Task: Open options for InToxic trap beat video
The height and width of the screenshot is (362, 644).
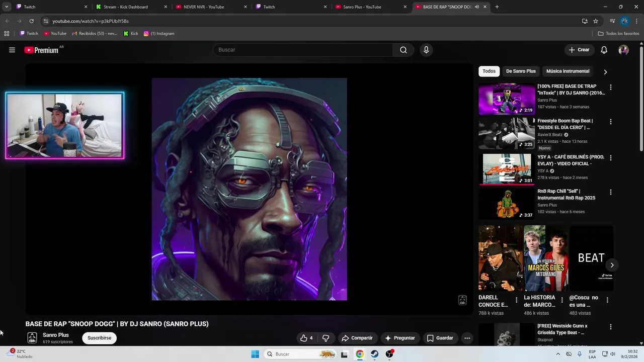Action: [611, 87]
